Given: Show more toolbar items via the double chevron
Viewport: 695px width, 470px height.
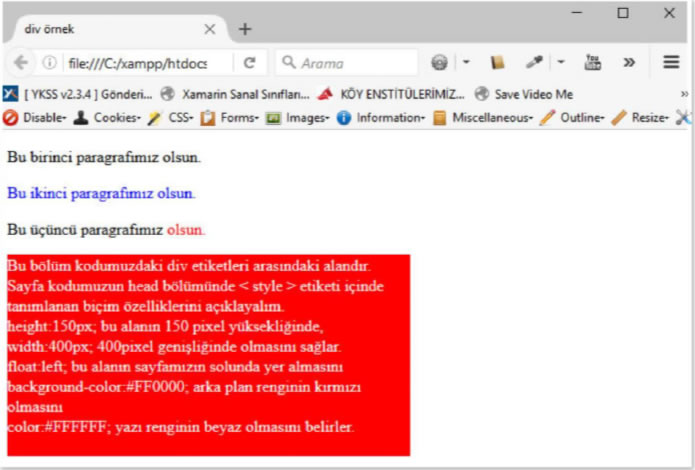Looking at the screenshot, I should pos(629,62).
